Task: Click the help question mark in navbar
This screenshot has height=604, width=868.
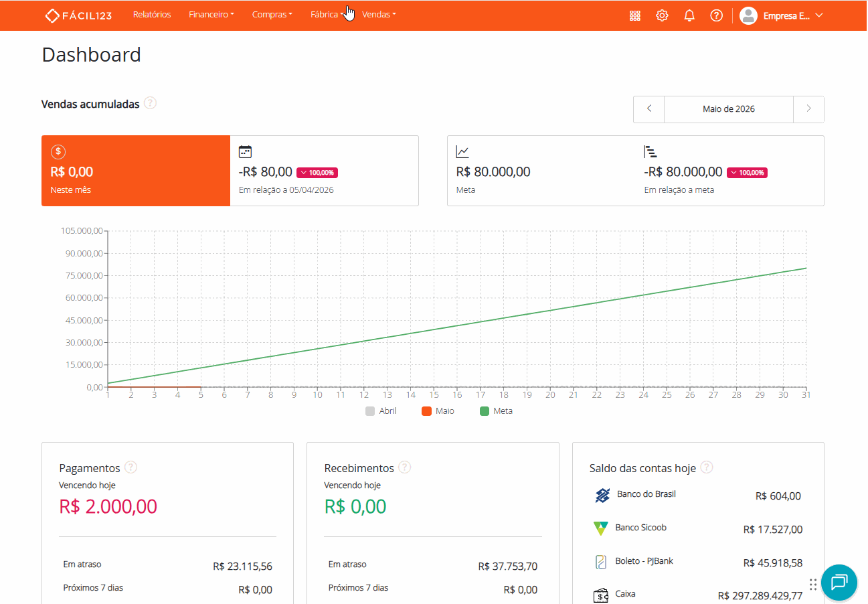Action: pos(716,15)
